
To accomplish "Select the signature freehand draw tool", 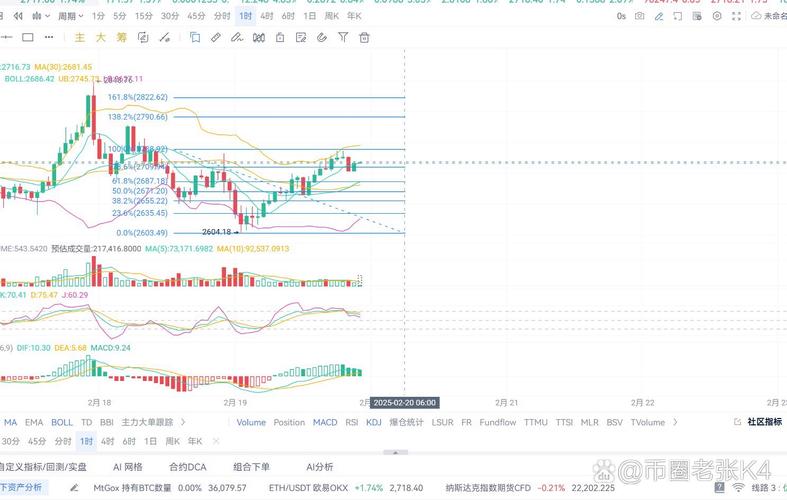I will (x=237, y=37).
